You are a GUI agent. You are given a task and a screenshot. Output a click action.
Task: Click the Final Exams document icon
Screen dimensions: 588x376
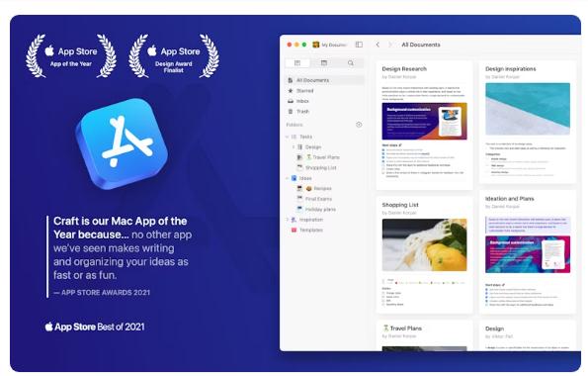click(x=299, y=199)
